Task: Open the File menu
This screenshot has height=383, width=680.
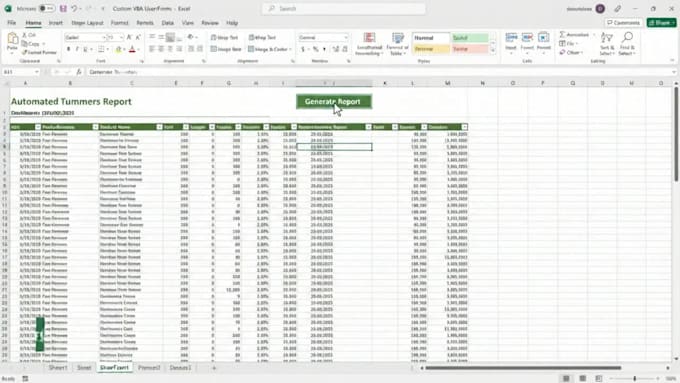Action: 12,23
